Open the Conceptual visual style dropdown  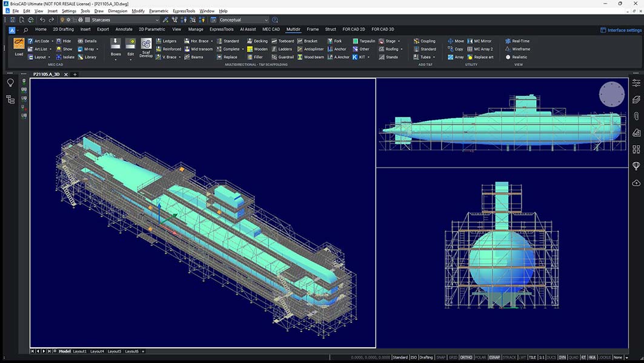click(266, 19)
